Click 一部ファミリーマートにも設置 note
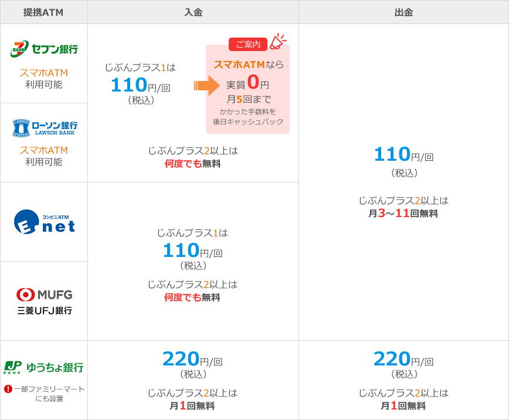The height and width of the screenshot is (420, 509). [49, 394]
